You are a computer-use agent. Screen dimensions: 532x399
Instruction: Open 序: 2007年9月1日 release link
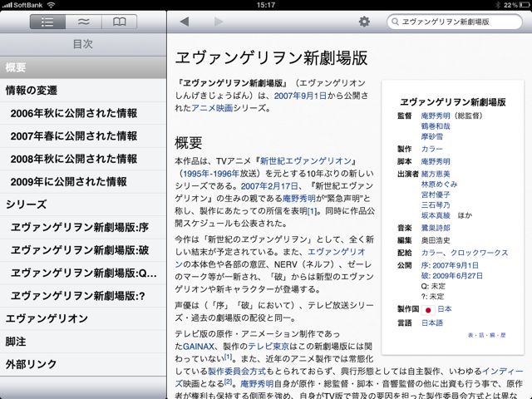click(450, 265)
